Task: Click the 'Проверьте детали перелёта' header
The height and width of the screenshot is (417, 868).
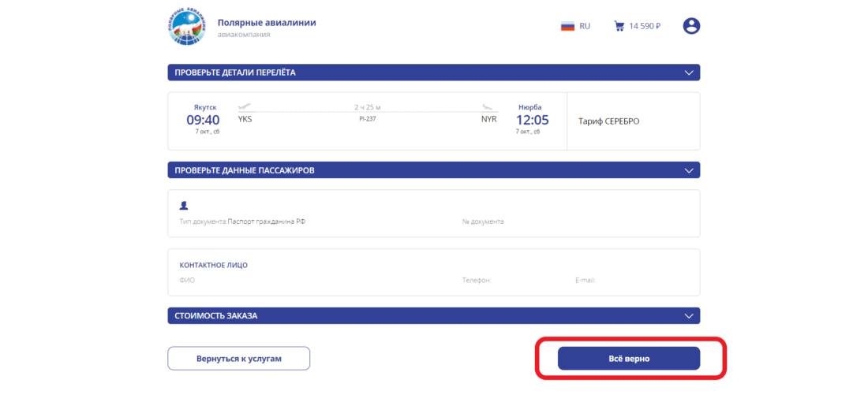Action: pos(235,73)
